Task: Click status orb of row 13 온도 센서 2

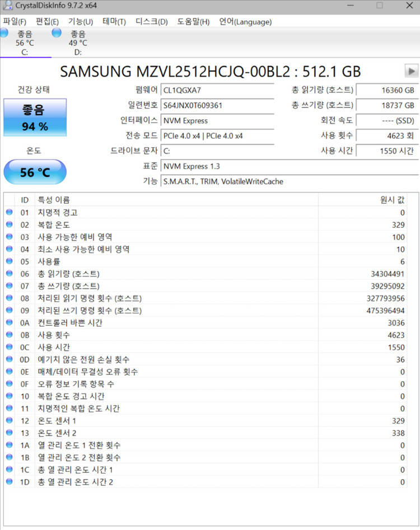Action: click(x=10, y=432)
